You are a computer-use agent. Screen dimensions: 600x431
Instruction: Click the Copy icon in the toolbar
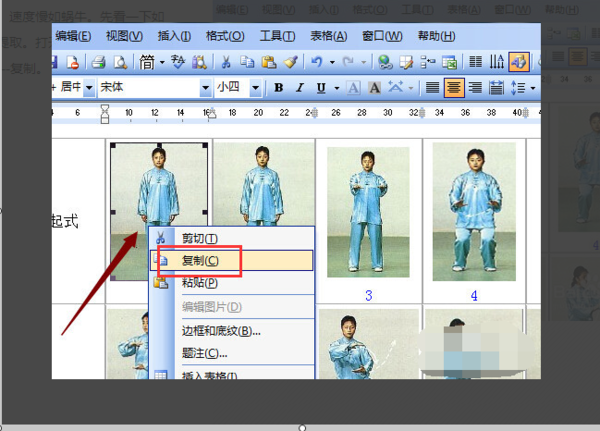click(247, 62)
